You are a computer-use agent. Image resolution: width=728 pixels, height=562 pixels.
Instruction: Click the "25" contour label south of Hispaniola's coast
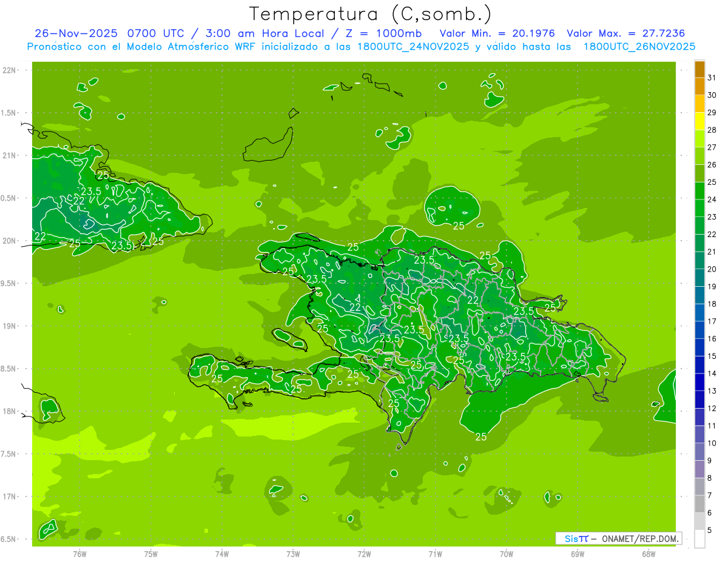[481, 437]
